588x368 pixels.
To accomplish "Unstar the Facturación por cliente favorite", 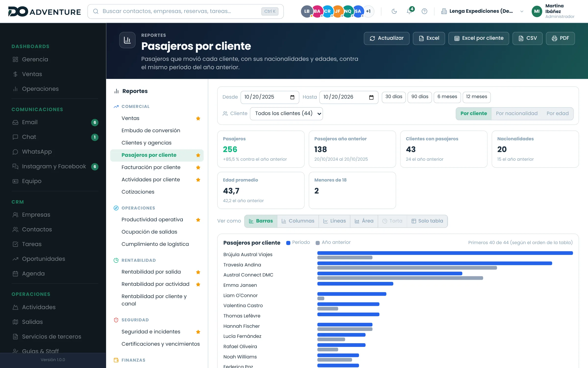I will 198,168.
